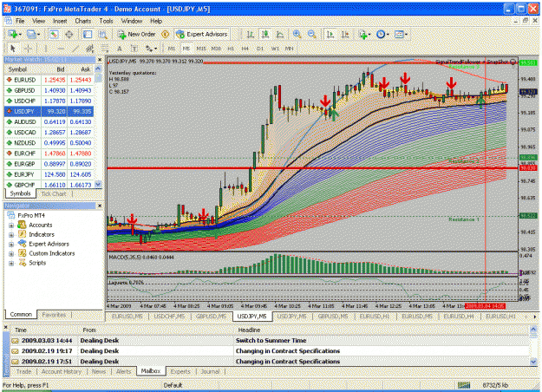
Task: Select the MN timeframe
Action: (x=289, y=49)
